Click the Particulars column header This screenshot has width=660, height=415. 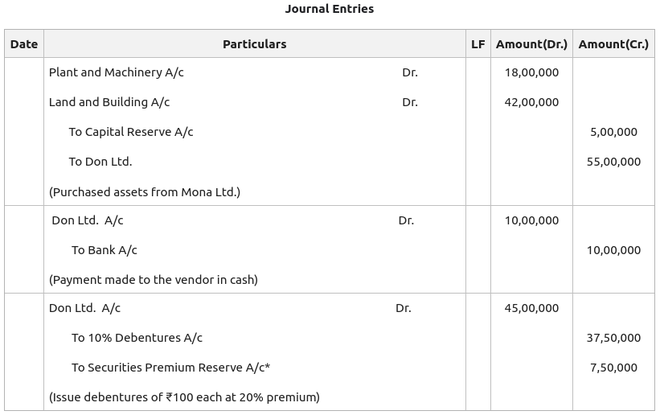click(254, 44)
